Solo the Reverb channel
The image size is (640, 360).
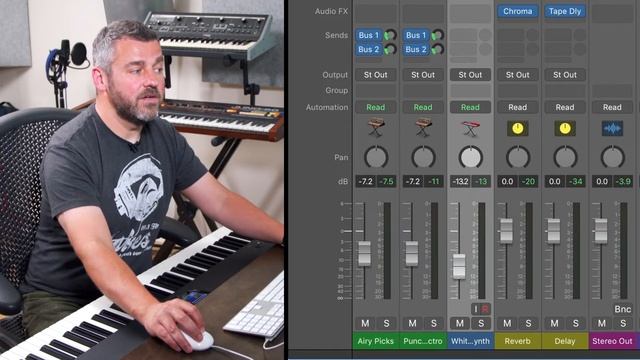coord(528,323)
